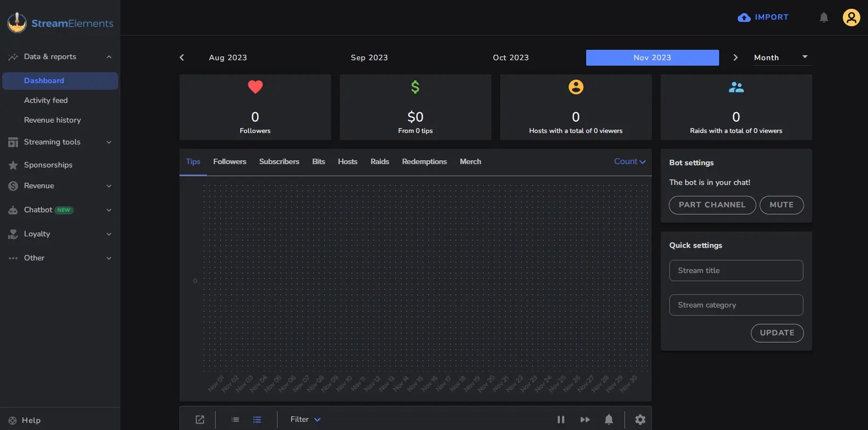Image resolution: width=868 pixels, height=430 pixels.
Task: Click the Help link text
Action: click(x=31, y=421)
